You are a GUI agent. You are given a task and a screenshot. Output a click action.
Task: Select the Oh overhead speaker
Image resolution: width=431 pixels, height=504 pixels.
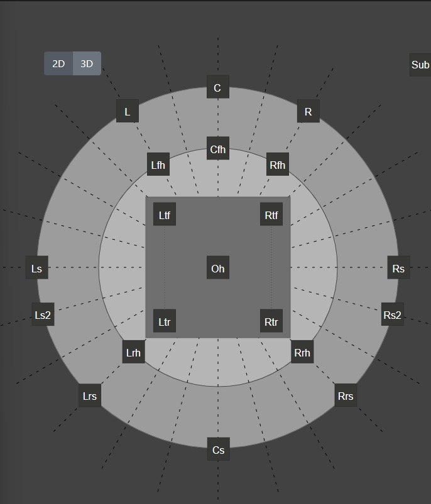tap(218, 268)
